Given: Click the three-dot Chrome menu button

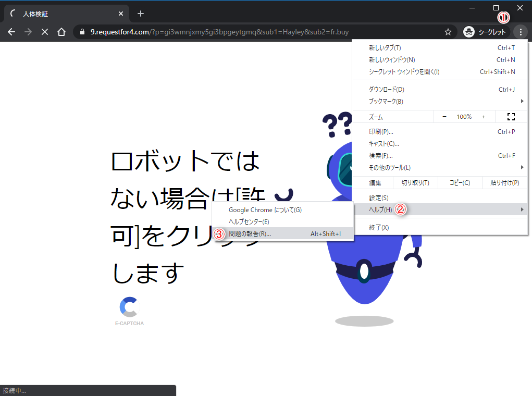Looking at the screenshot, I should (520, 32).
